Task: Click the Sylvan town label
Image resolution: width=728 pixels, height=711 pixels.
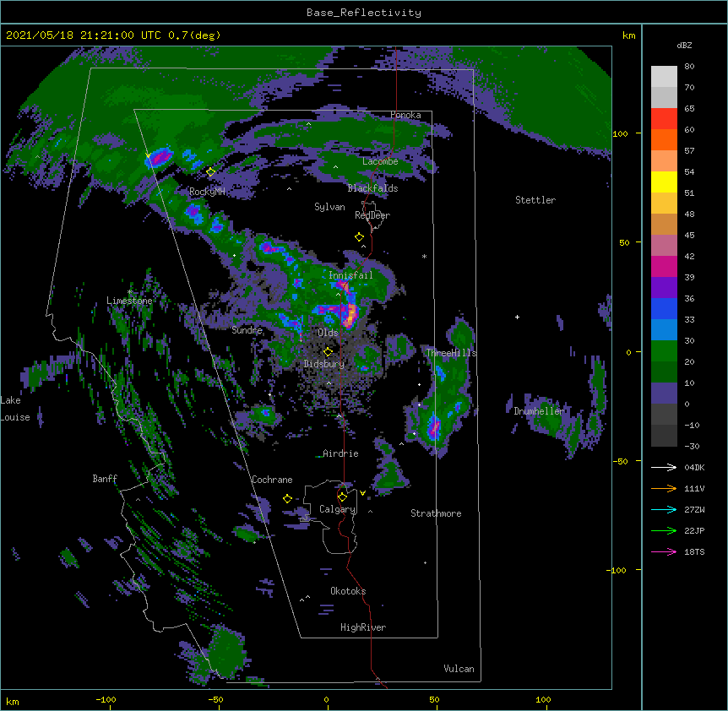Action: click(329, 207)
